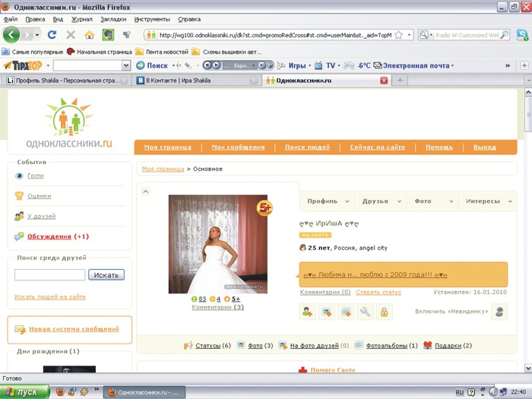Open the Home page icon in toolbar
This screenshot has width=532, height=399.
click(90, 35)
